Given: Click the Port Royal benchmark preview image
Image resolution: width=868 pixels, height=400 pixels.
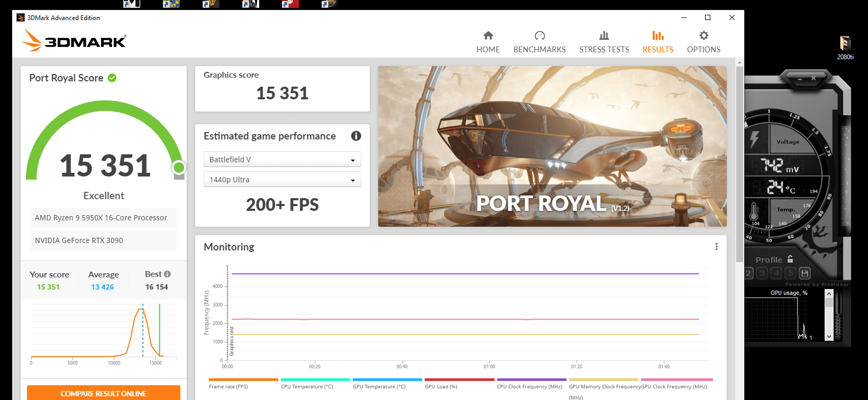Looking at the screenshot, I should pyautogui.click(x=552, y=146).
